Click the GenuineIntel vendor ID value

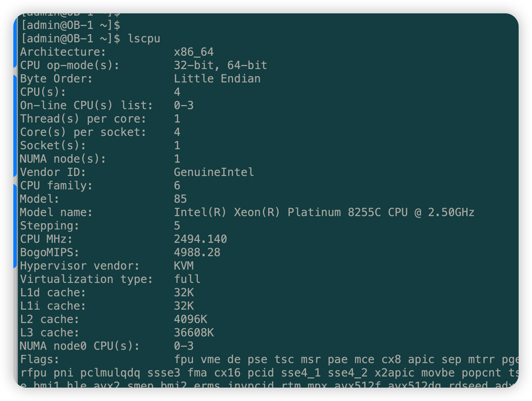pyautogui.click(x=214, y=172)
